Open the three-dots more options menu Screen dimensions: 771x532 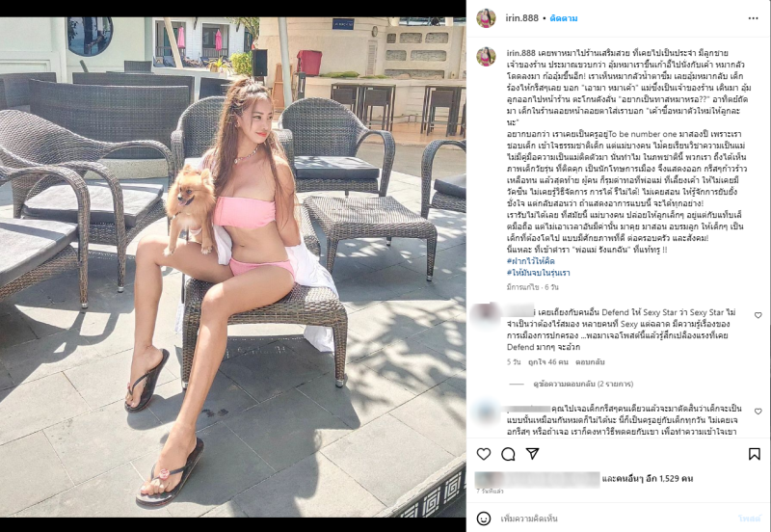coord(754,18)
